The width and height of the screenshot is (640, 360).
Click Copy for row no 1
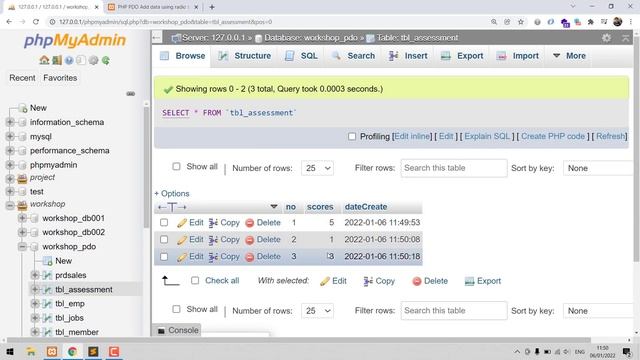tap(224, 223)
